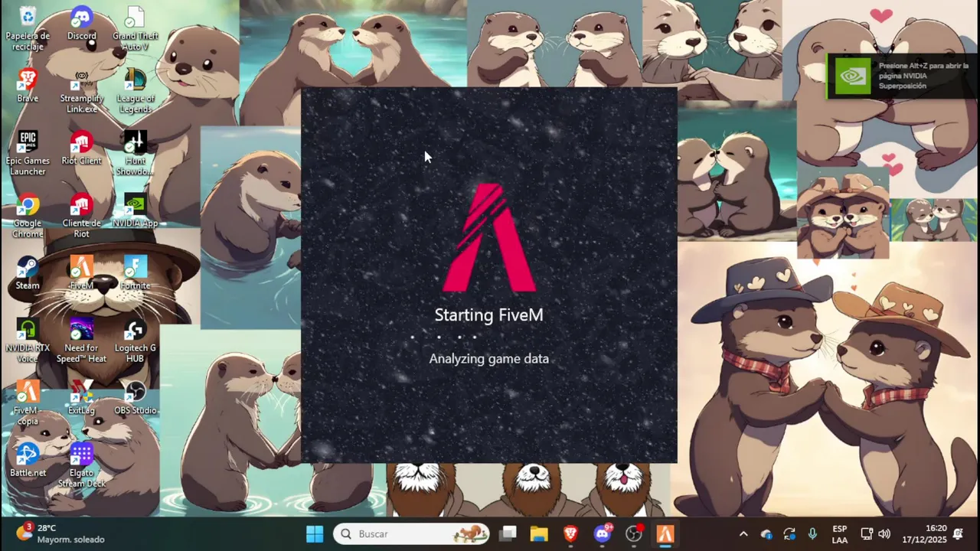Click the microphone tray icon
Screen dimensions: 980x551
tap(812, 534)
